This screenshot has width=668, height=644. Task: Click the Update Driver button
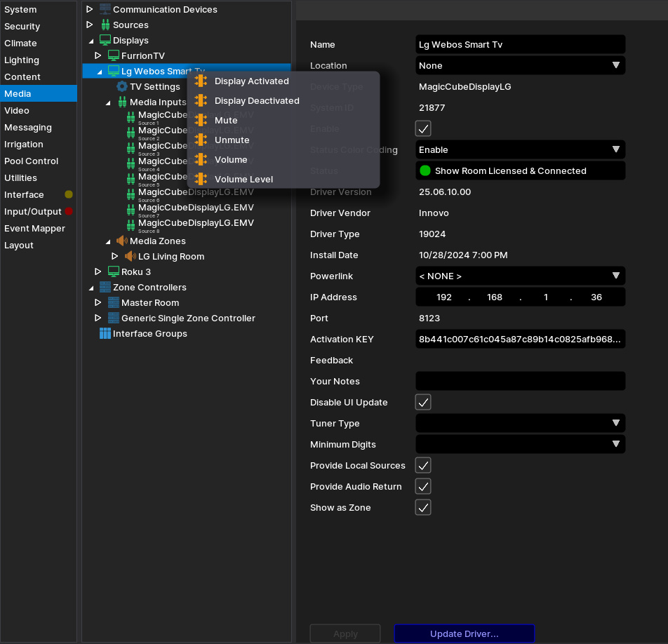coord(465,633)
